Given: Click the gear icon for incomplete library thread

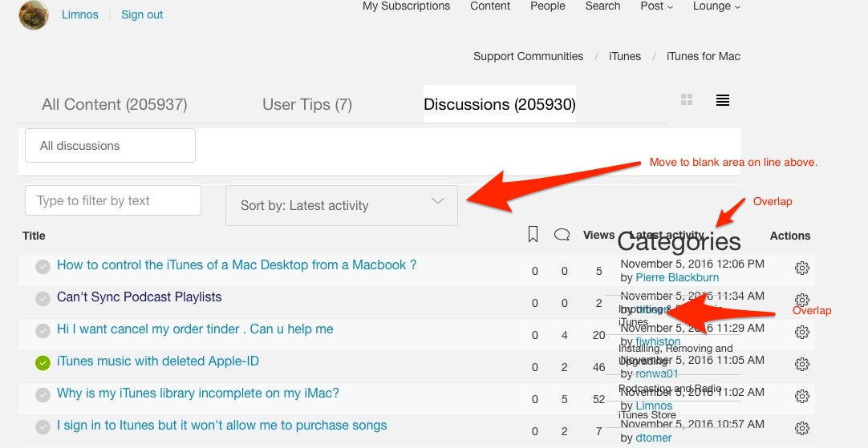Looking at the screenshot, I should 801,396.
